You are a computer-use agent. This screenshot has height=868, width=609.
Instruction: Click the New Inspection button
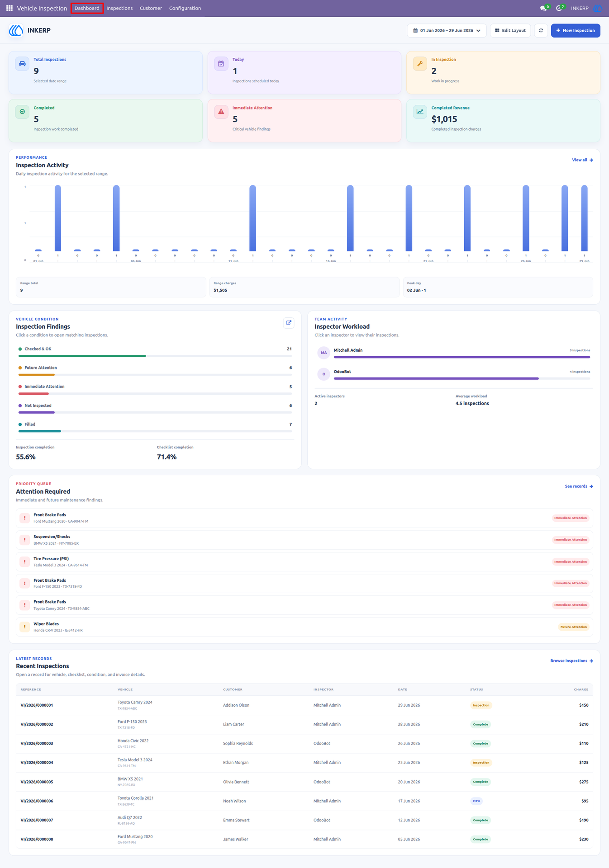pyautogui.click(x=576, y=30)
